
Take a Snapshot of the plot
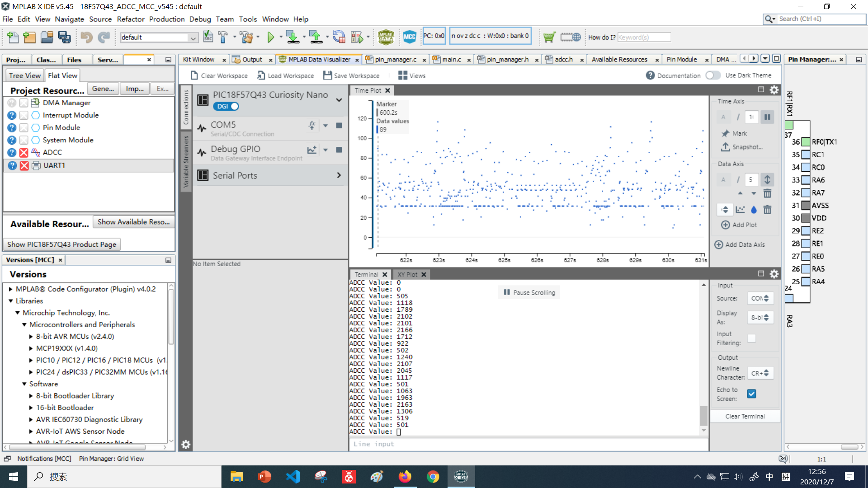pos(741,147)
